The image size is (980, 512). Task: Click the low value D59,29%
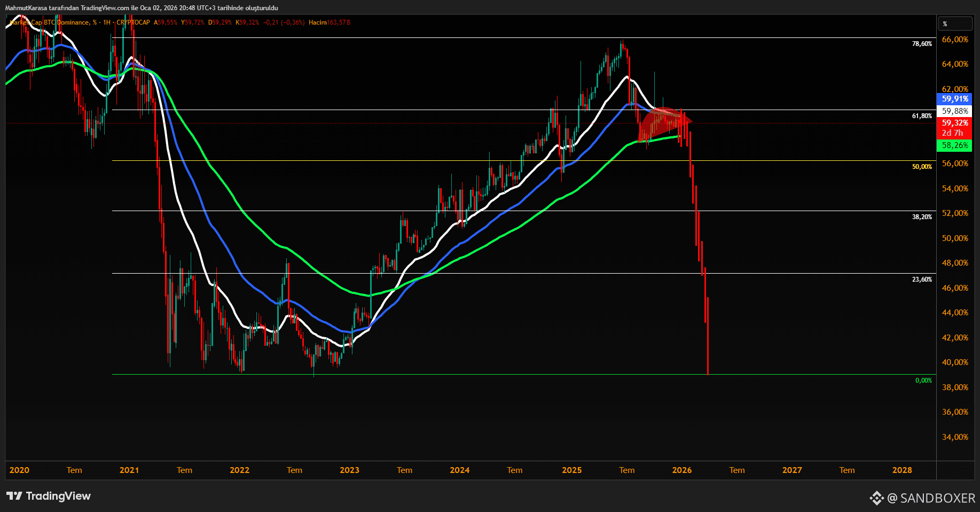(220, 22)
